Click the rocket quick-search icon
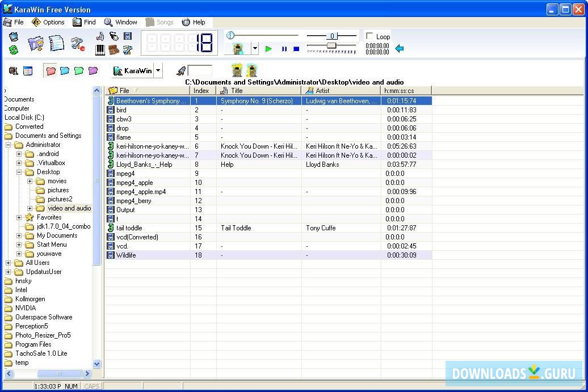588x392 pixels. click(x=181, y=70)
